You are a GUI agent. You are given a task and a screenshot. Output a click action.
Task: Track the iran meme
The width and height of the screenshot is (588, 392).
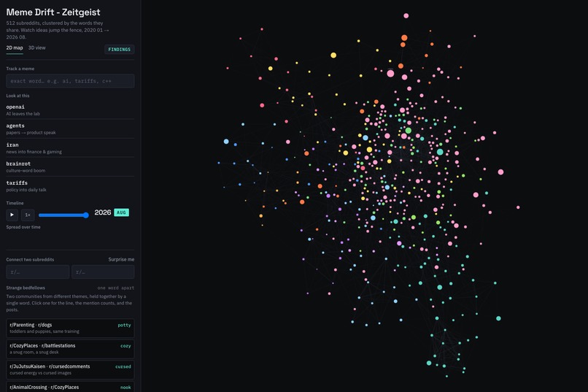point(70,147)
